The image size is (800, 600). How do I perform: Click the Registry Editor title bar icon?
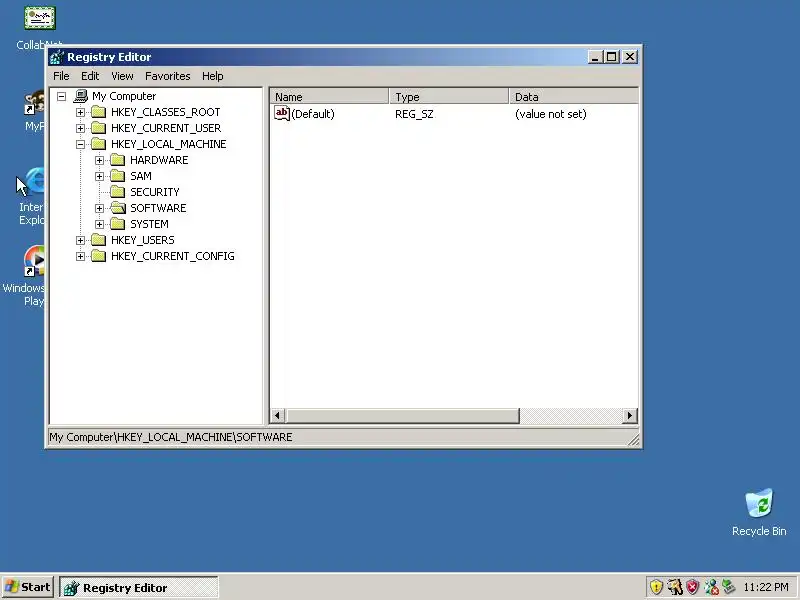(x=57, y=57)
